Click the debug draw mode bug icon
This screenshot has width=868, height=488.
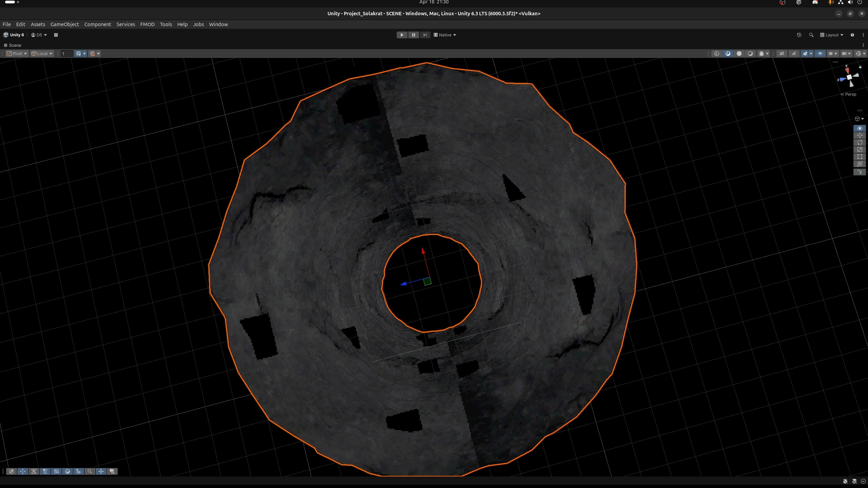[x=761, y=54]
